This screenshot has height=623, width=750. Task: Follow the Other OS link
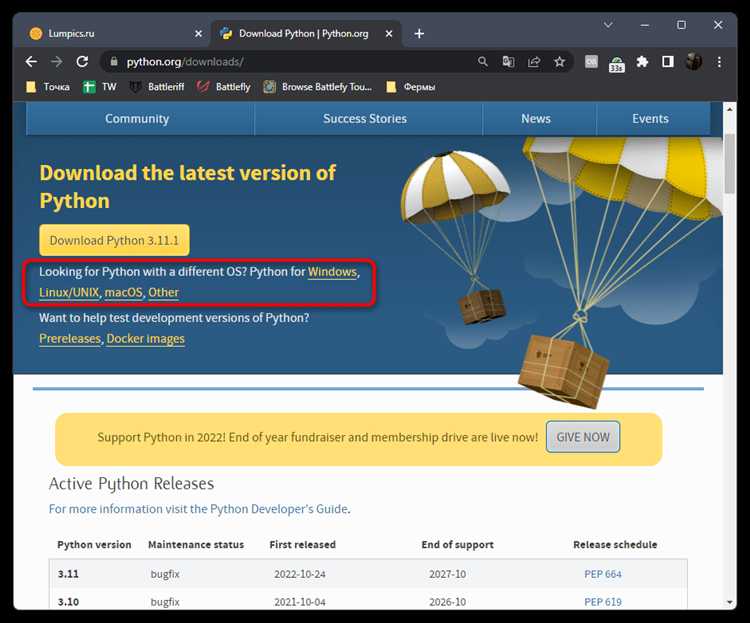pos(164,292)
